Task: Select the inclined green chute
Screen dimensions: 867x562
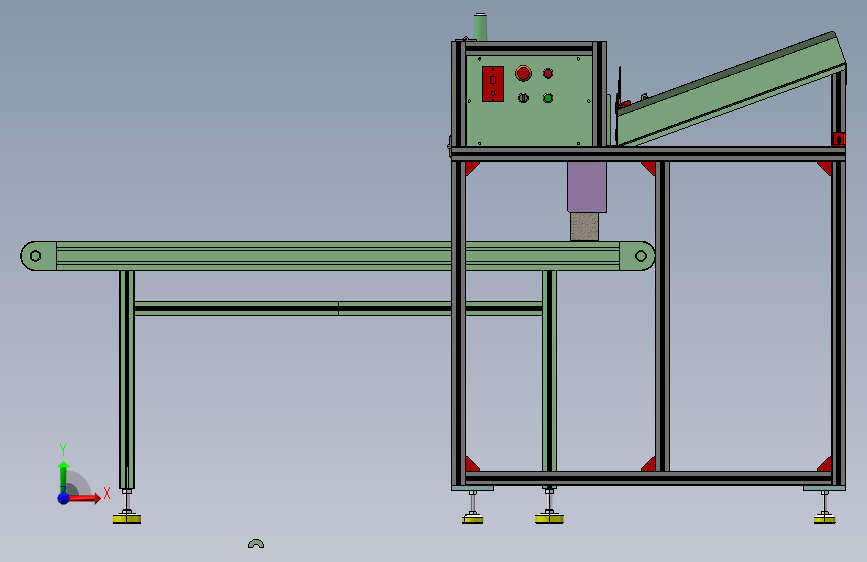Action: pos(731,90)
